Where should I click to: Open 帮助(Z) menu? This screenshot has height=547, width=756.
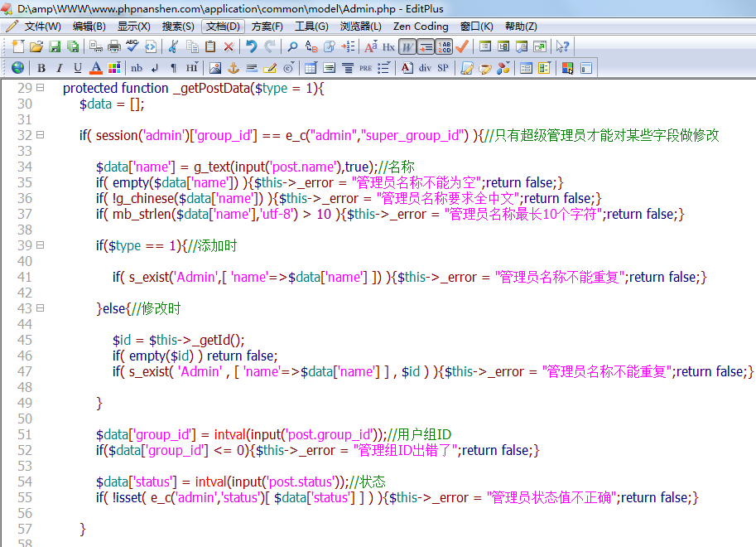521,27
